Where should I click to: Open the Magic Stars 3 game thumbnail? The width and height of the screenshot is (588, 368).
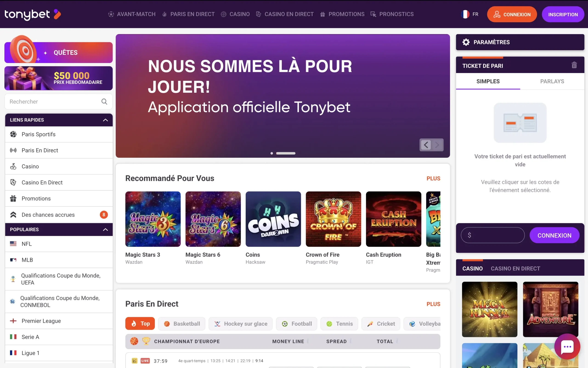[x=153, y=219]
